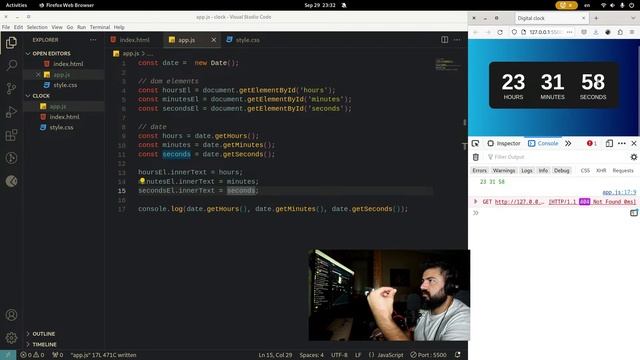
Task: Open Firefox extensions puzzle icon
Action: (620, 32)
